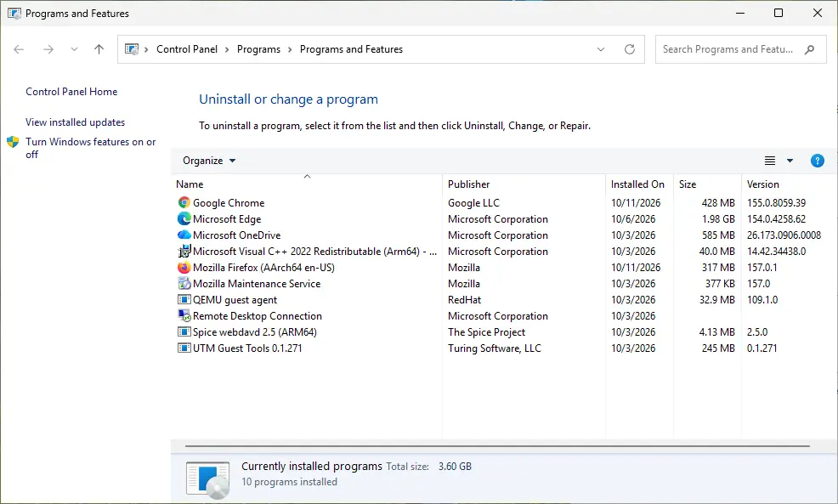Sort by the Size column header
The image size is (838, 504).
click(x=707, y=184)
